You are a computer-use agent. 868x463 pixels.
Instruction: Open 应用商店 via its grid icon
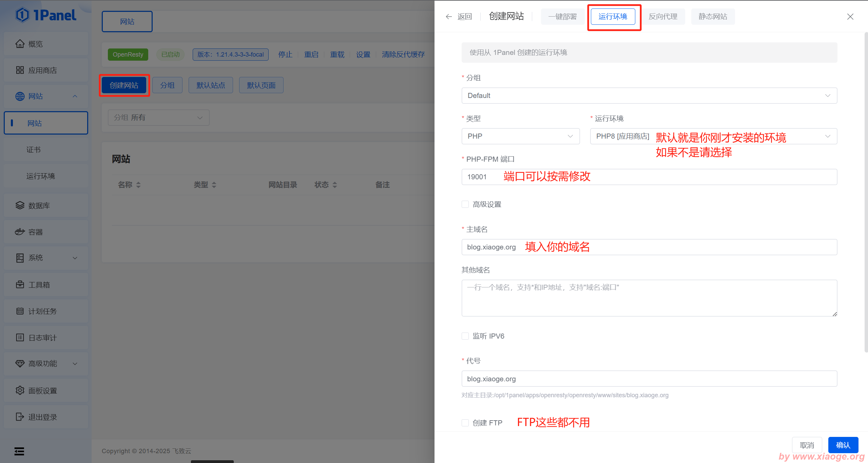[20, 70]
